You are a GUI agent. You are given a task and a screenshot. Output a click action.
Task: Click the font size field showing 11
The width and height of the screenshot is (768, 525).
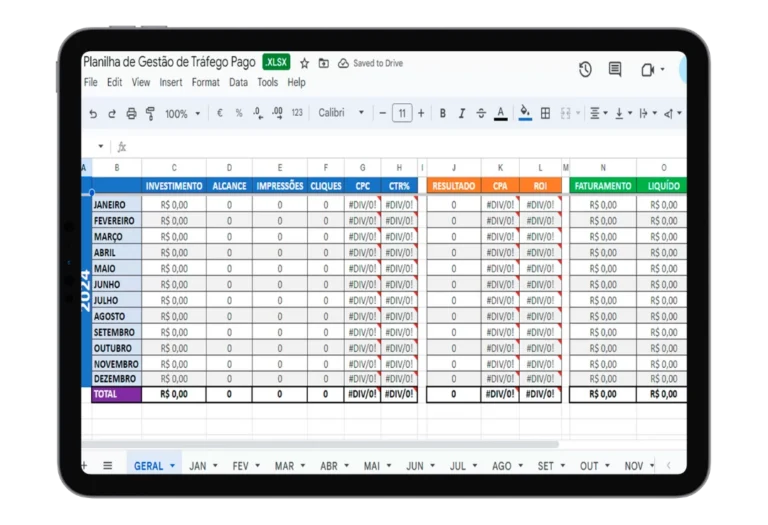(x=402, y=113)
